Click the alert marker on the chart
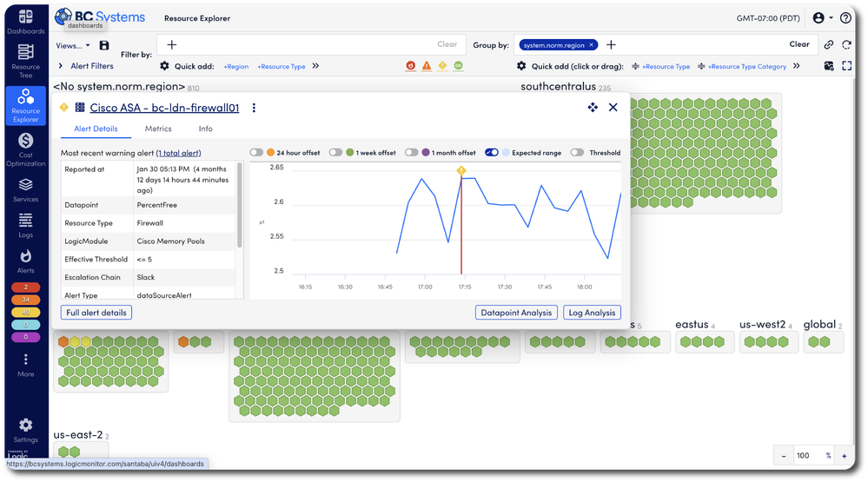The image size is (868, 482). click(x=461, y=170)
